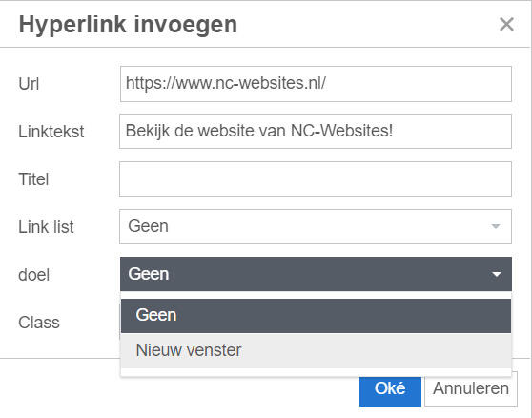Click the Titel label text

pyautogui.click(x=33, y=179)
